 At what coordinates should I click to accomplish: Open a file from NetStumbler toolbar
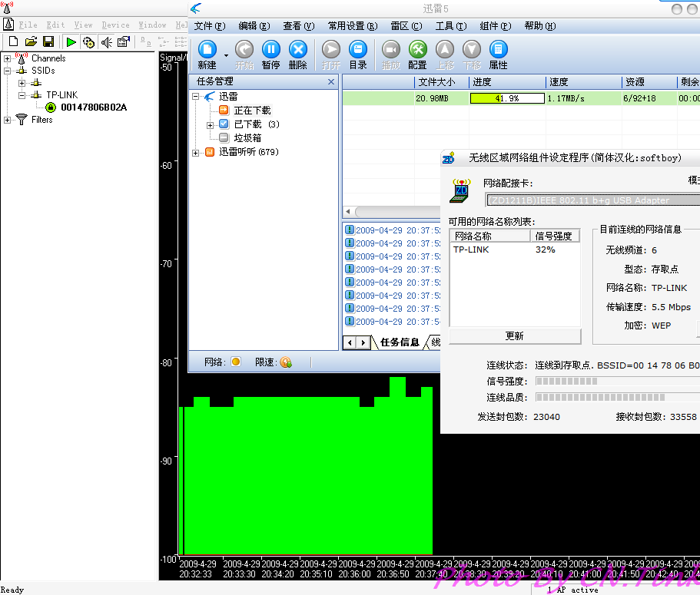click(31, 42)
